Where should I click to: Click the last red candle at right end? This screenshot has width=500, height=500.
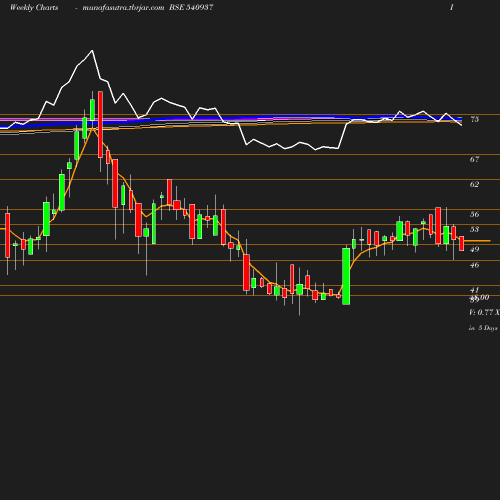tap(462, 243)
